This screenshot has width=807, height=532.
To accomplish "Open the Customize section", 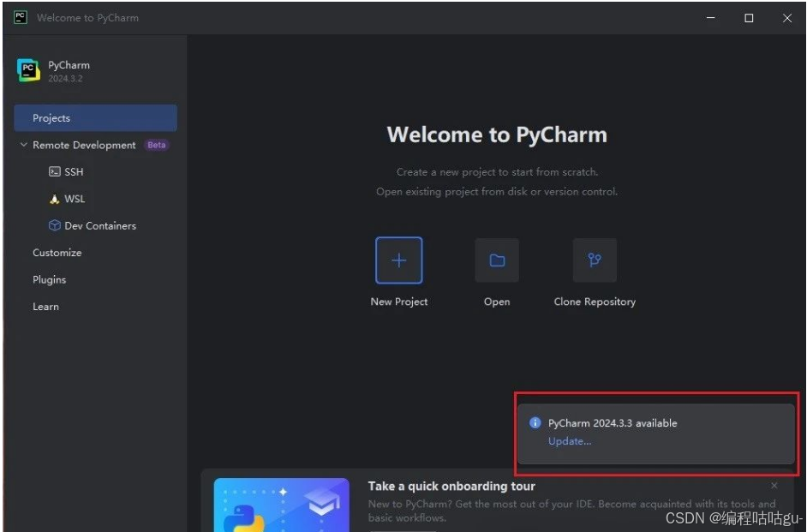I will point(57,253).
